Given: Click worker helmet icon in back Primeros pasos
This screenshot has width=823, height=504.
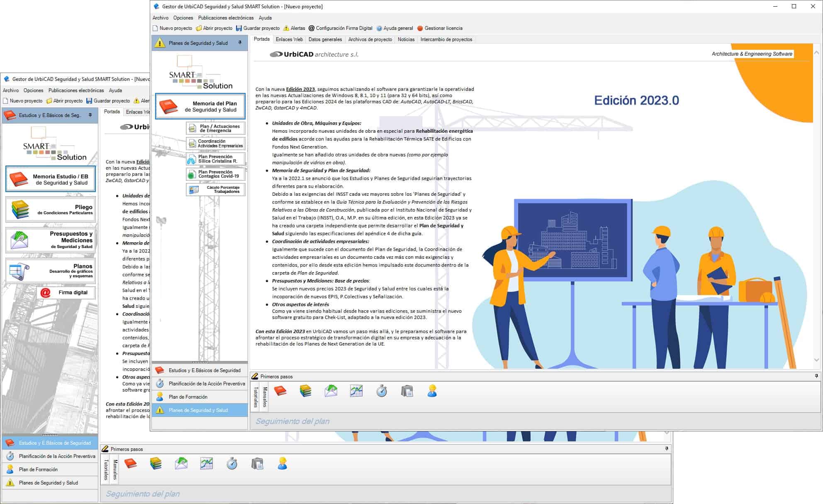Looking at the screenshot, I should tap(282, 463).
